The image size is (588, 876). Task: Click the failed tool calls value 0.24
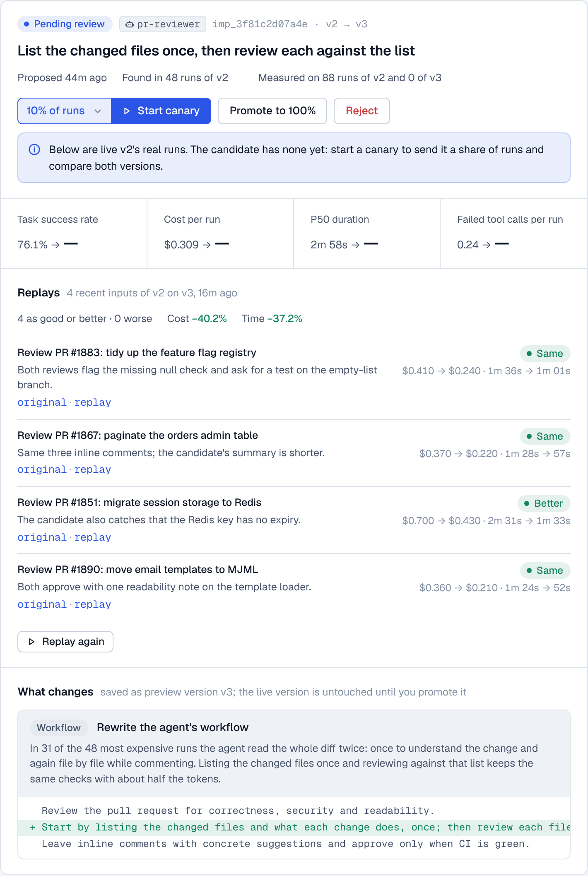coord(468,245)
